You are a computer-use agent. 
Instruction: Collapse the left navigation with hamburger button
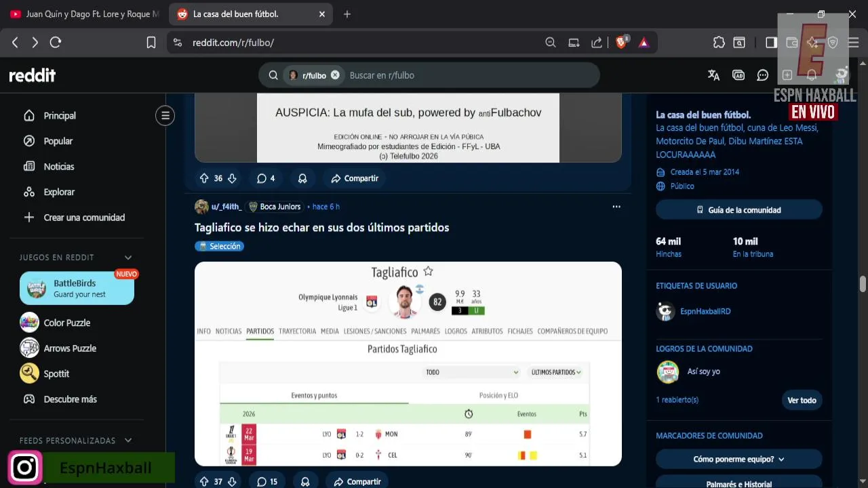(x=165, y=116)
